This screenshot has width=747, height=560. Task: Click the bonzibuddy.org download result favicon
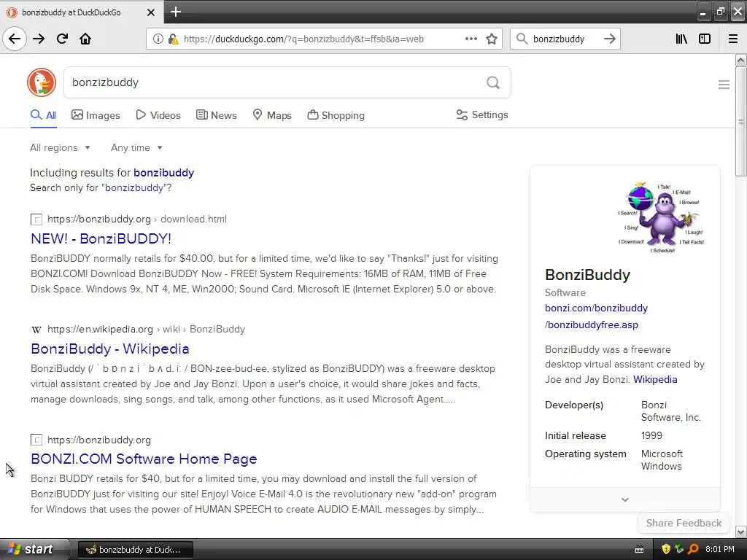coord(36,219)
